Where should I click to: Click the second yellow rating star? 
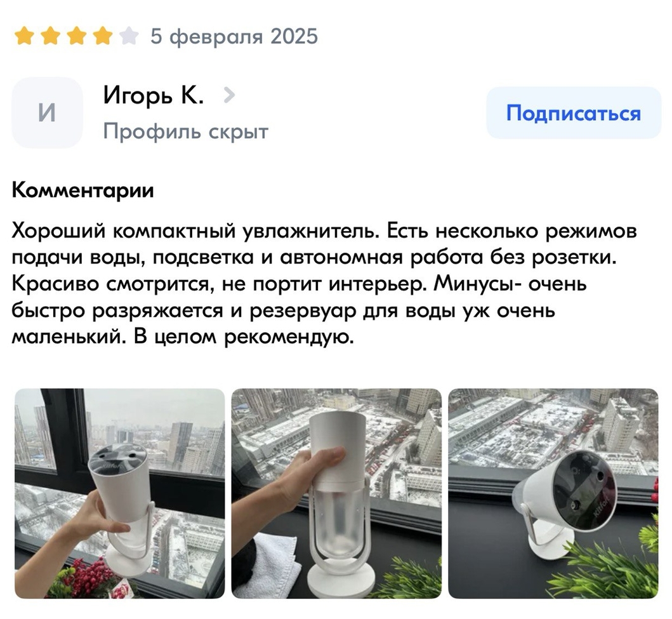click(51, 36)
